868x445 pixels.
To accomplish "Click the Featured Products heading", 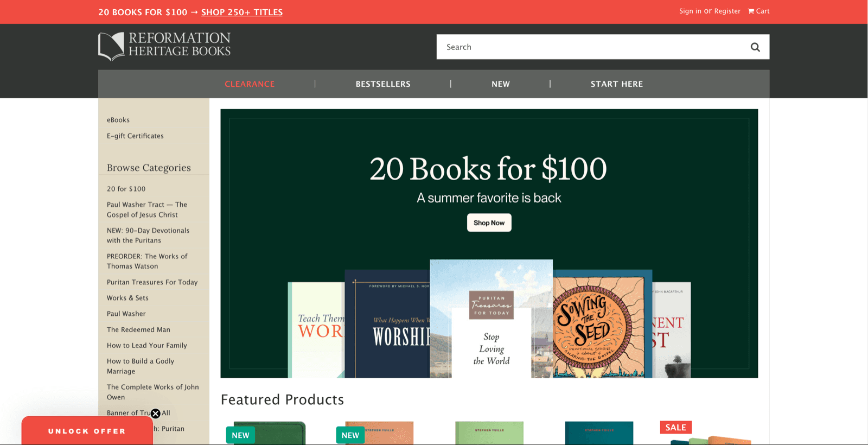I will (x=282, y=400).
